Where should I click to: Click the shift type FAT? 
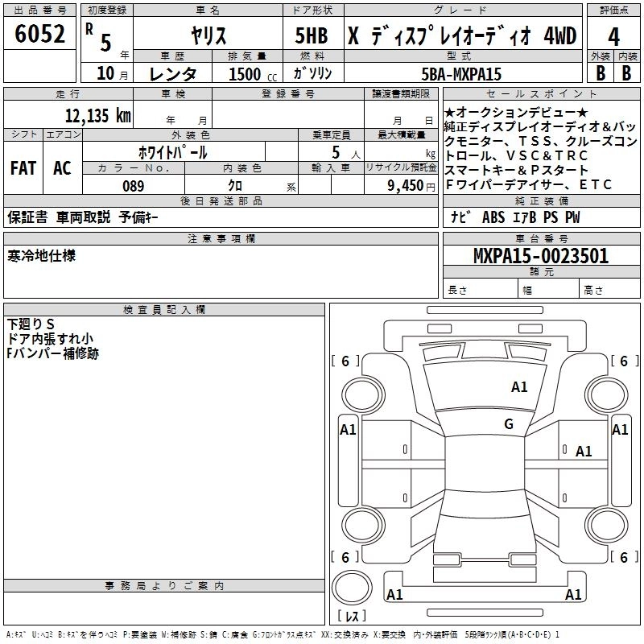coord(23,168)
